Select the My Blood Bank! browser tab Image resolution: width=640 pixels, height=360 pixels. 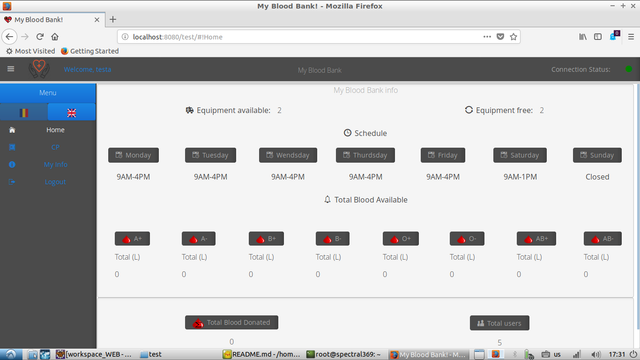[52, 20]
